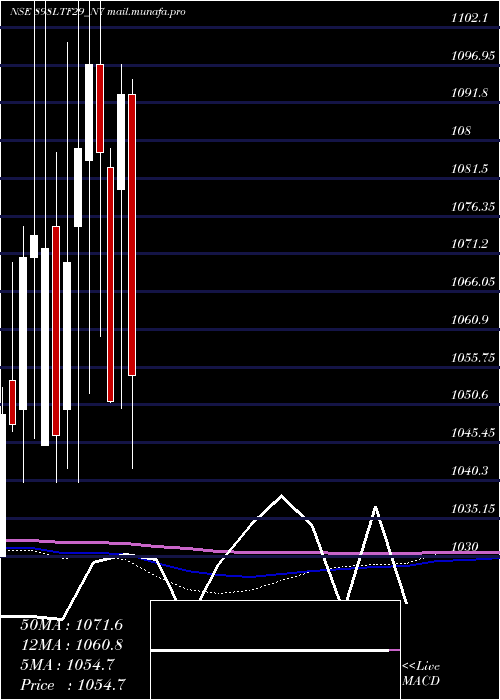The height and width of the screenshot is (700, 500).
Task: Select the last red candlestick body
Action: click(132, 235)
